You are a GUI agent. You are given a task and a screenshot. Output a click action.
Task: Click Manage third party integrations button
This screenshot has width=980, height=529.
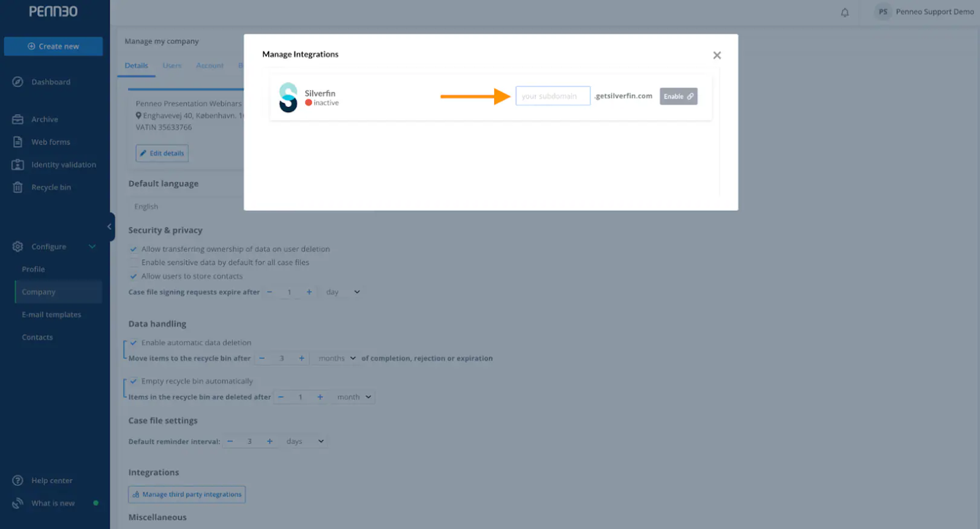(x=187, y=495)
